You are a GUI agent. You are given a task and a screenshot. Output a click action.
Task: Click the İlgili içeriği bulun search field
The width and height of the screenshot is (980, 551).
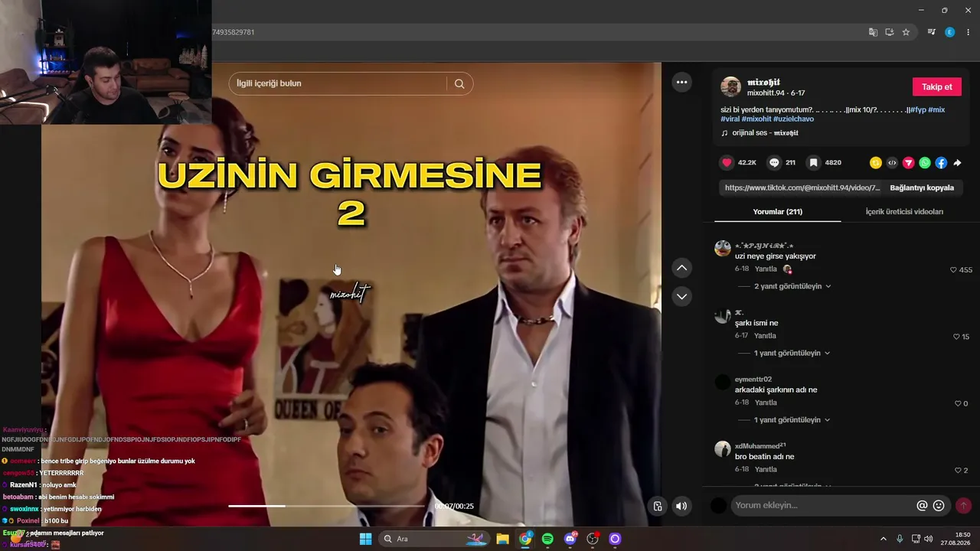coord(338,83)
